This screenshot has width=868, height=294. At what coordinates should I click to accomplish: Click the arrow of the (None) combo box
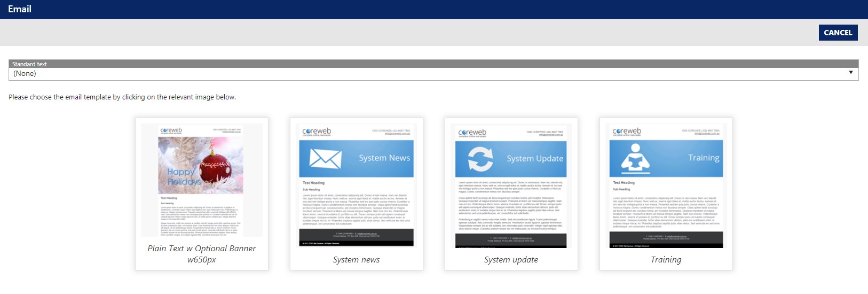pyautogui.click(x=850, y=73)
